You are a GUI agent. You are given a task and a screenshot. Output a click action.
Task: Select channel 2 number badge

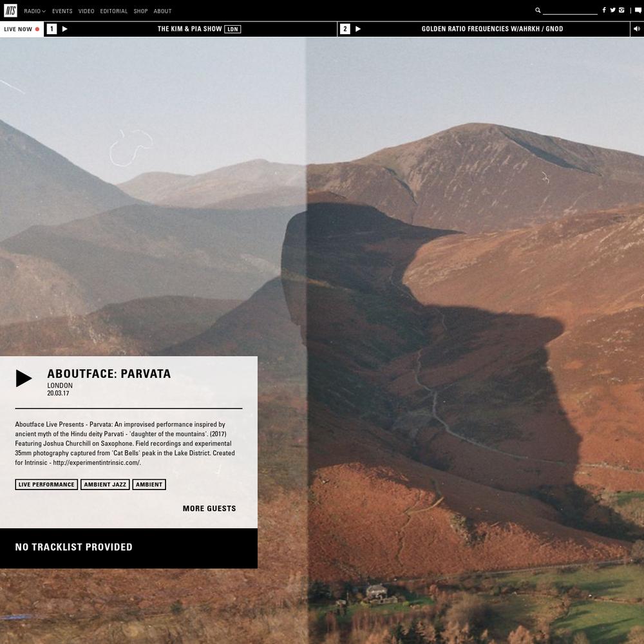click(x=345, y=29)
